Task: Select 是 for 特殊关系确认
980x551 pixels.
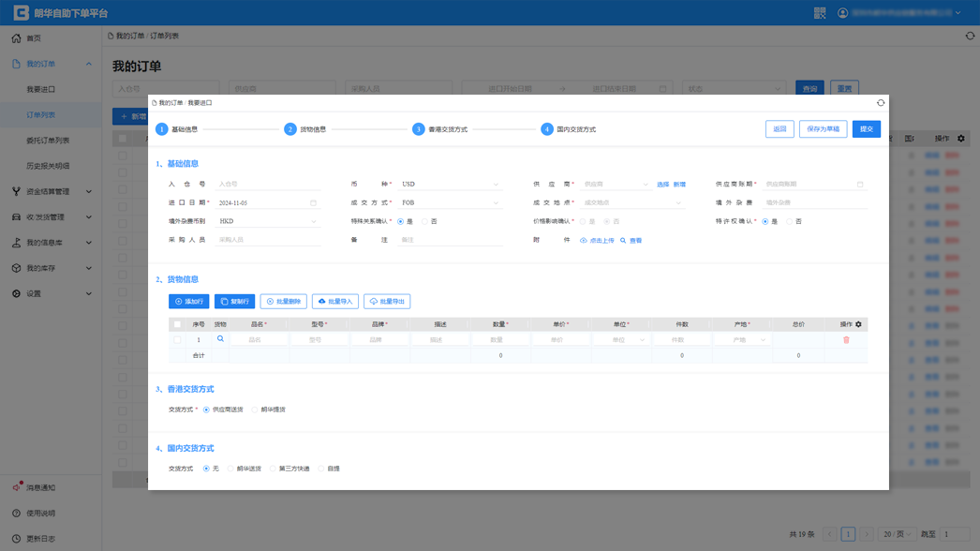Action: click(x=401, y=221)
